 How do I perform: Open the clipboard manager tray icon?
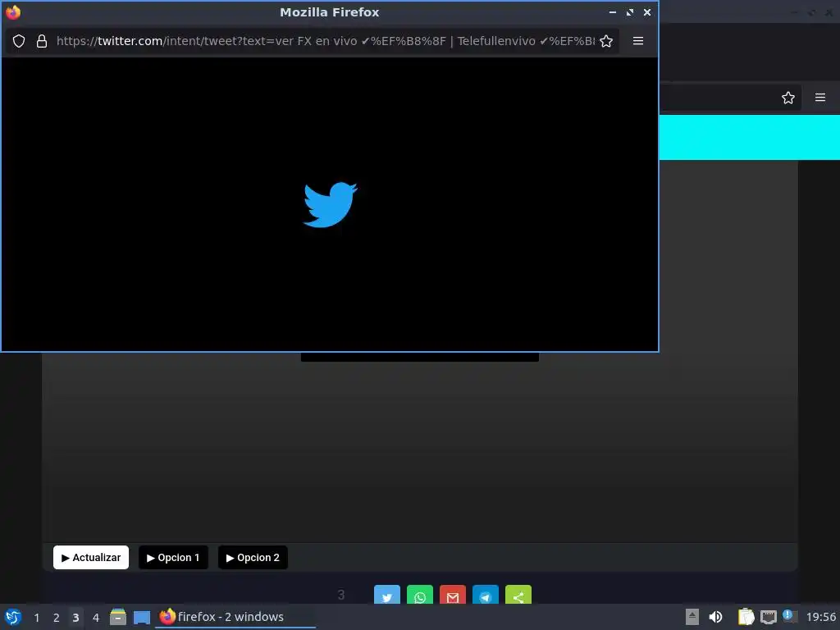click(x=746, y=617)
